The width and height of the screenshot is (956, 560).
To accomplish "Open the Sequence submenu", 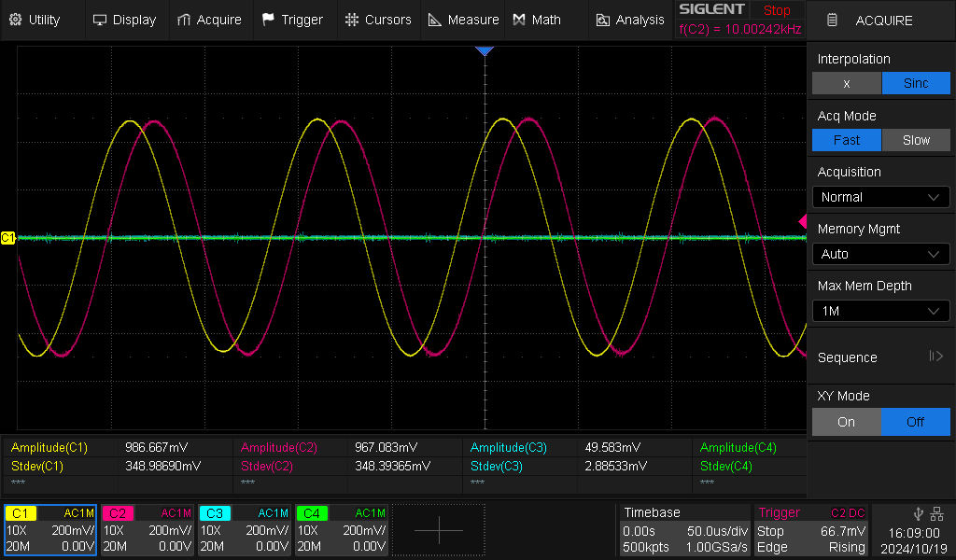I will pyautogui.click(x=881, y=357).
